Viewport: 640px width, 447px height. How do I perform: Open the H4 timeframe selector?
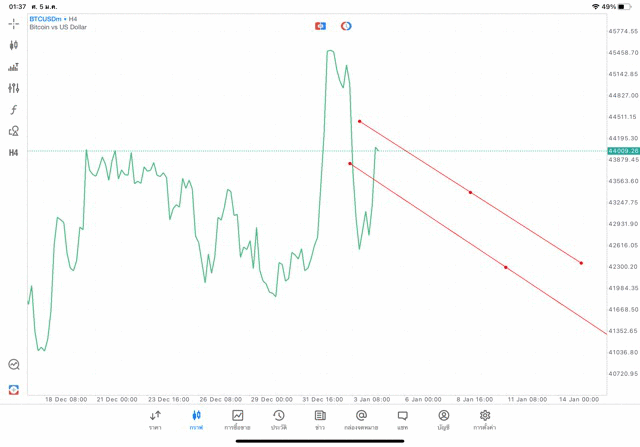coord(14,153)
